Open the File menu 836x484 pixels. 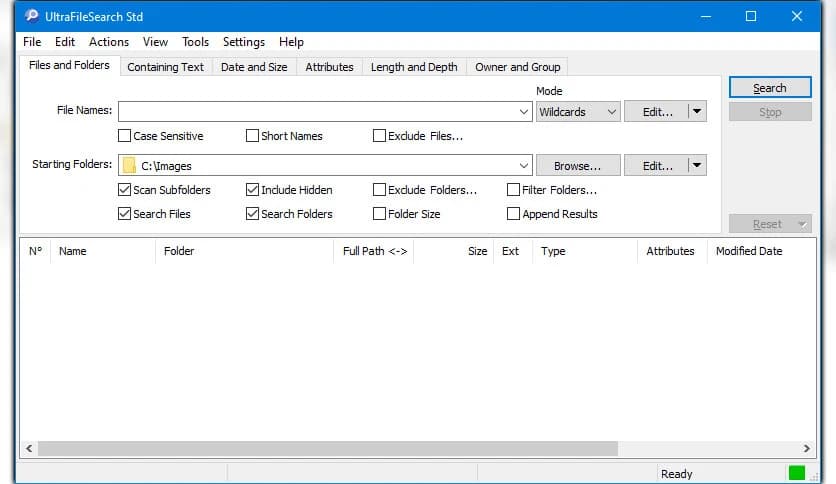pos(32,42)
